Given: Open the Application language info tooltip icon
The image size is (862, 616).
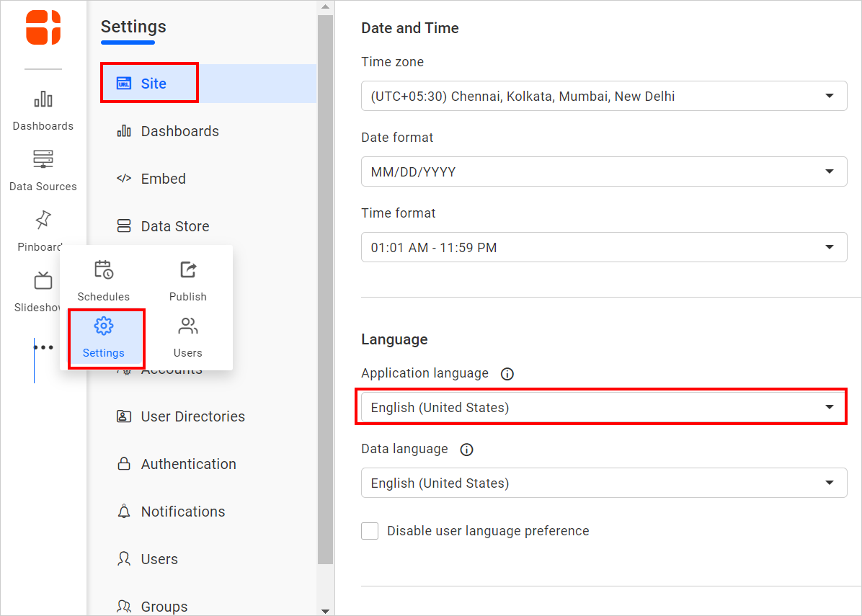Looking at the screenshot, I should 507,374.
